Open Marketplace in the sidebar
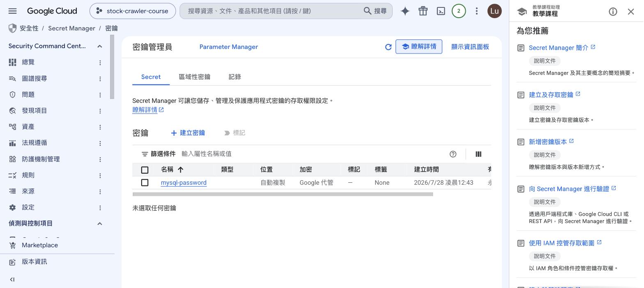644x288 pixels. 40,245
